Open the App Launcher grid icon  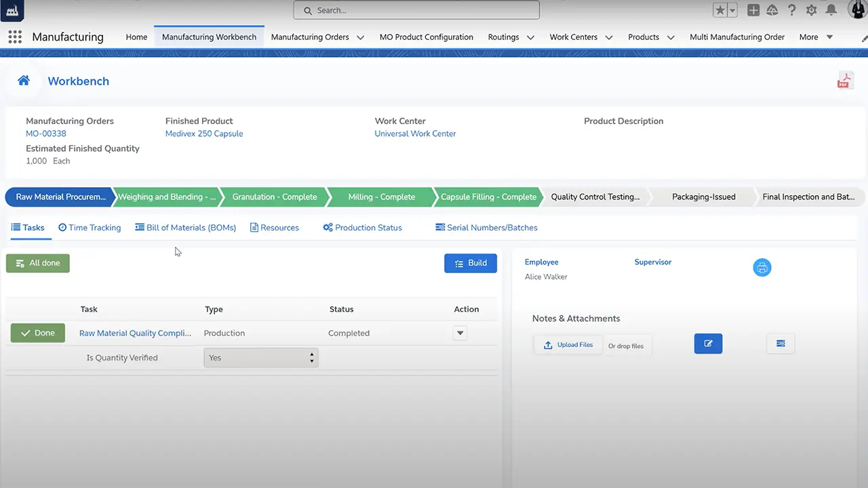15,37
